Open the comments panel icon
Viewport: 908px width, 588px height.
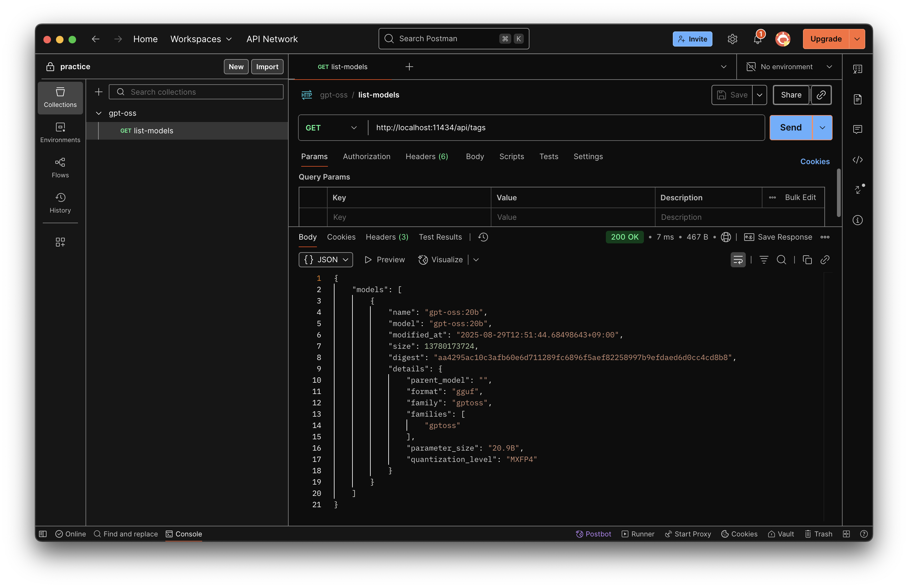click(857, 129)
